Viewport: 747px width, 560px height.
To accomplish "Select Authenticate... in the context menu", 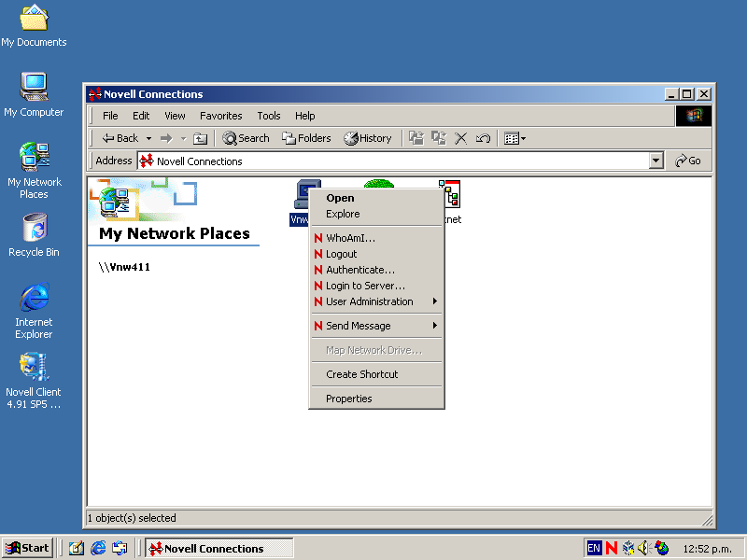I will [376, 270].
